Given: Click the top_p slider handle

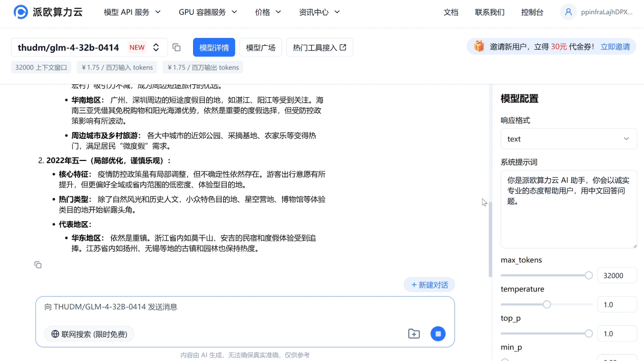Looking at the screenshot, I should 589,334.
